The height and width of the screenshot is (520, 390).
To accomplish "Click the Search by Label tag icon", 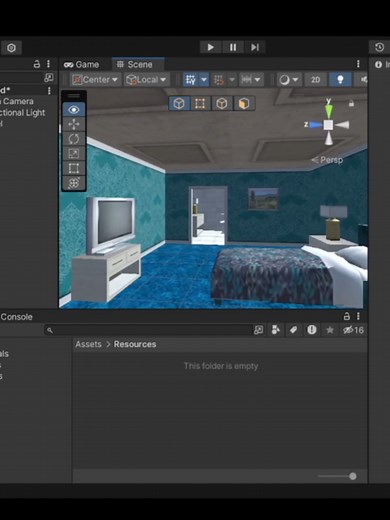I will coord(293,330).
